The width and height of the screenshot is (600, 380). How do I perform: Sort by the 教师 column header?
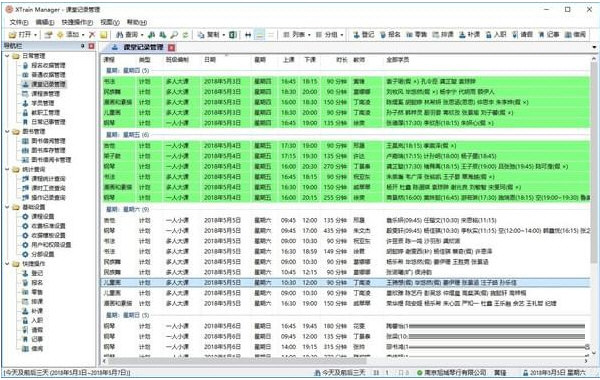pos(359,60)
